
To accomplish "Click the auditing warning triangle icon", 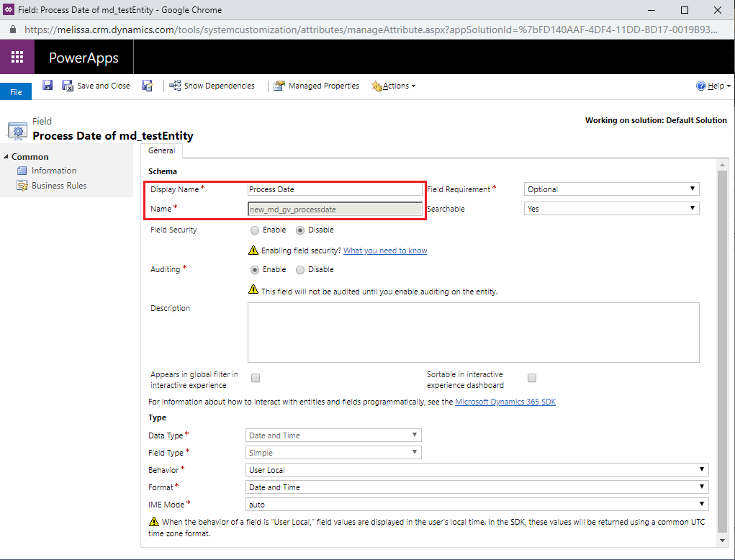I will tap(253, 289).
